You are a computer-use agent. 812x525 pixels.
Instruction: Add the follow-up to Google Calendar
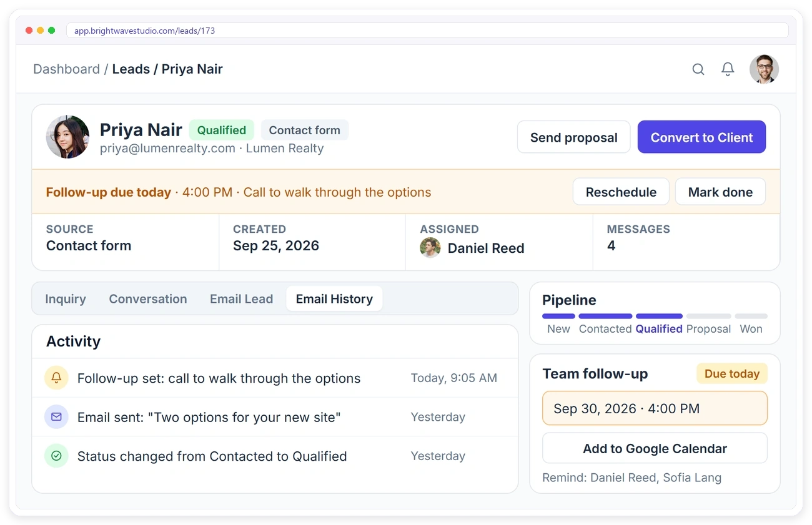655,448
